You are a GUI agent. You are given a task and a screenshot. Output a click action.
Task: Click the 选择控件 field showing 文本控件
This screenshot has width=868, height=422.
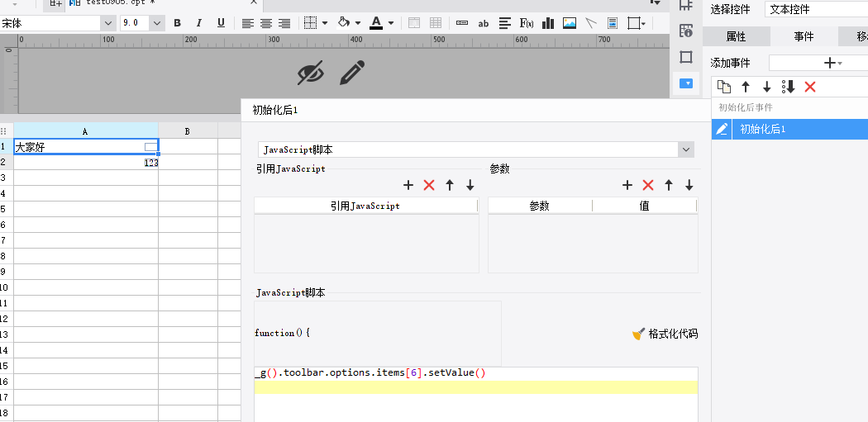pos(816,9)
